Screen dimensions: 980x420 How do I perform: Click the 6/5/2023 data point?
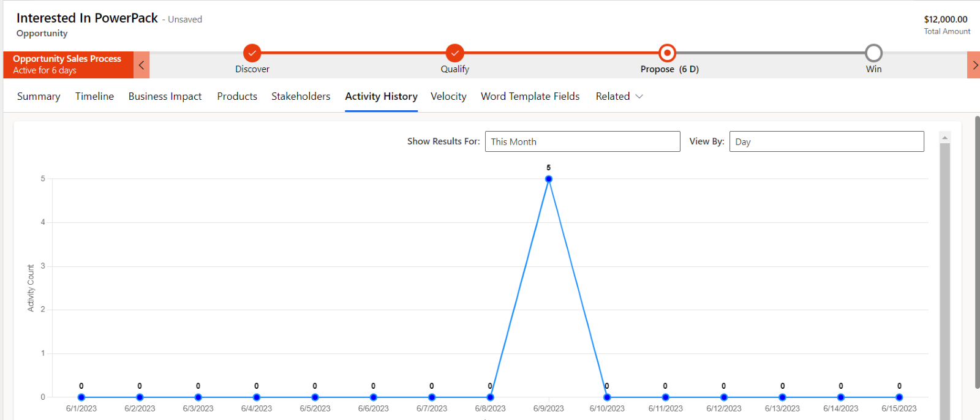pos(315,397)
